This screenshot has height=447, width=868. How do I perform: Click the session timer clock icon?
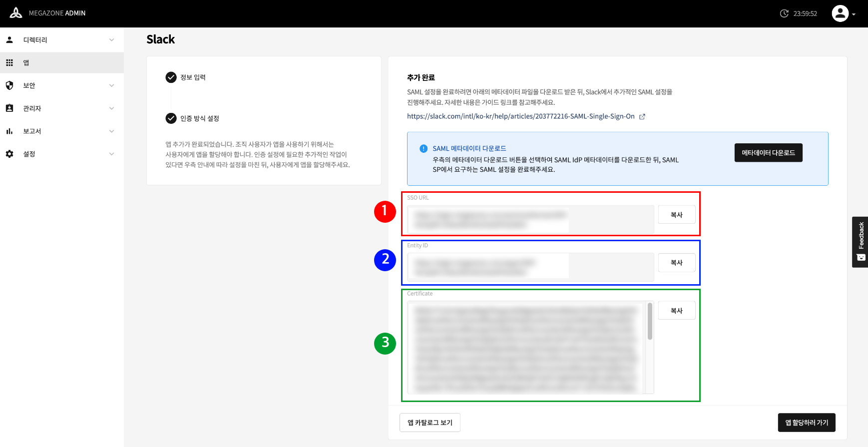pos(784,13)
